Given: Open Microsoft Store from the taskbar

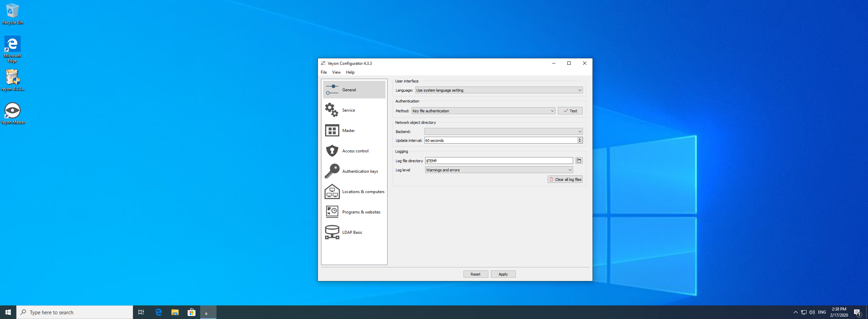Looking at the screenshot, I should pyautogui.click(x=192, y=312).
